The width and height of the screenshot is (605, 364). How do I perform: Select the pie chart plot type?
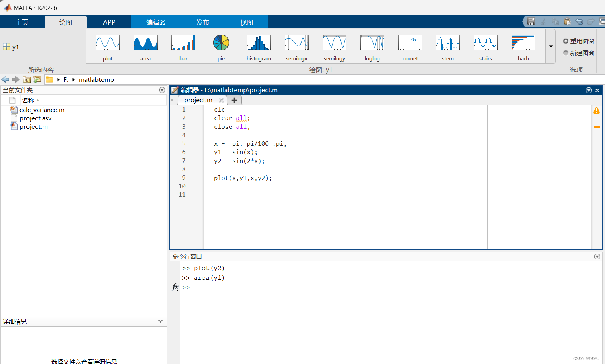tap(221, 43)
